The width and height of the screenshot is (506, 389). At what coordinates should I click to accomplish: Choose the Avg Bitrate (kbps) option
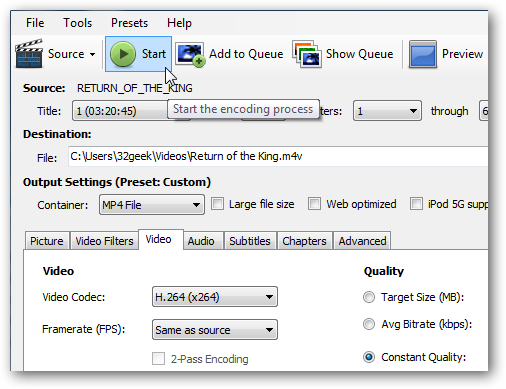[369, 324]
